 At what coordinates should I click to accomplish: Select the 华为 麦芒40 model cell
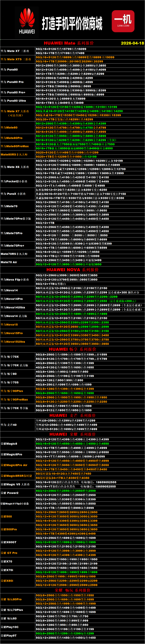pyautogui.click(x=9, y=425)
